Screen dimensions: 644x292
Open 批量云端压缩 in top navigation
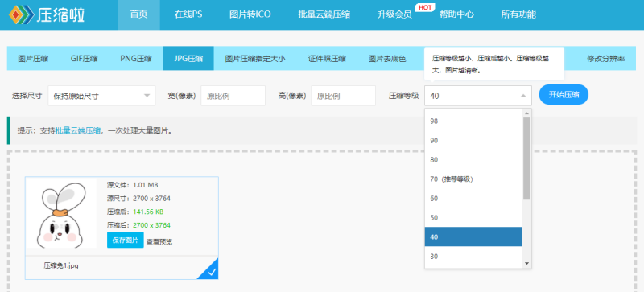[324, 14]
